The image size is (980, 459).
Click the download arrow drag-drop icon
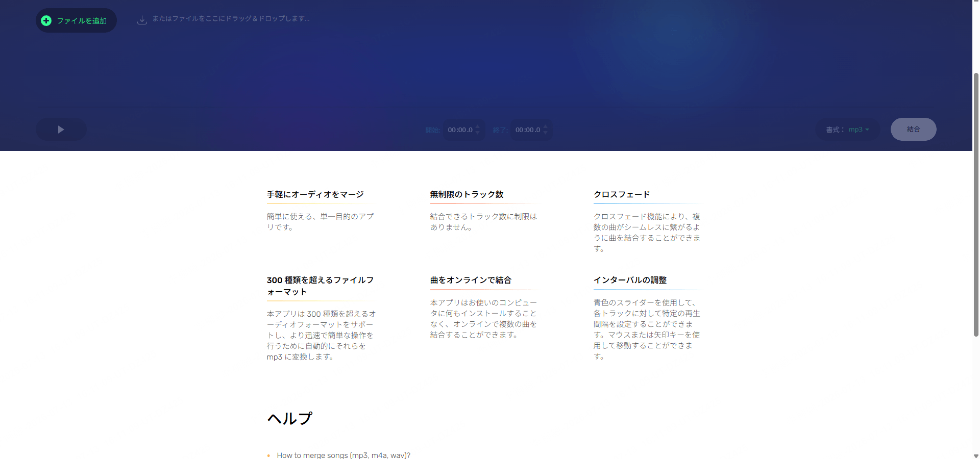click(x=142, y=20)
